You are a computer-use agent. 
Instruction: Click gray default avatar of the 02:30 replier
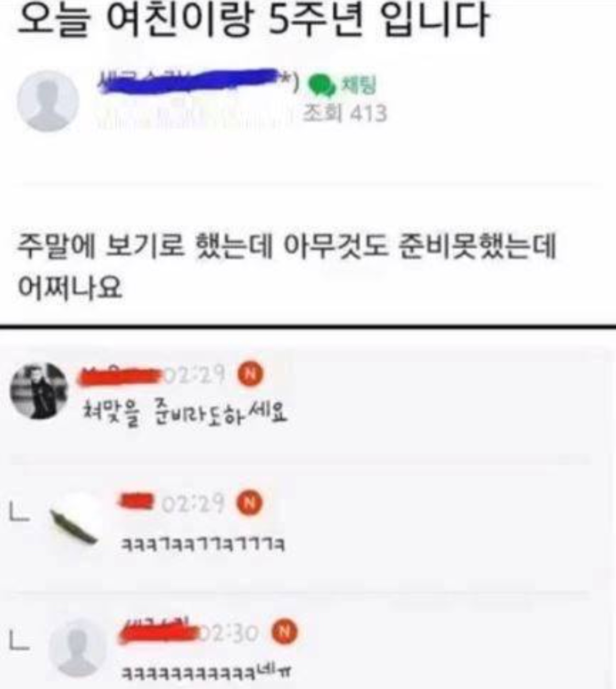coord(77,648)
